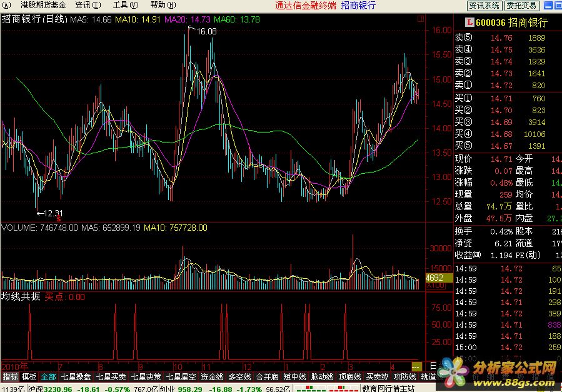The width and height of the screenshot is (562, 392).
Task: Click the small chart window toggle icon near 16.00
Action: [421, 19]
